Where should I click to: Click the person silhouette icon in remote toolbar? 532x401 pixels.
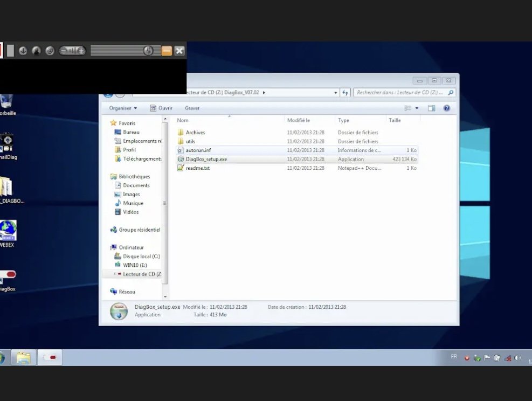point(36,51)
